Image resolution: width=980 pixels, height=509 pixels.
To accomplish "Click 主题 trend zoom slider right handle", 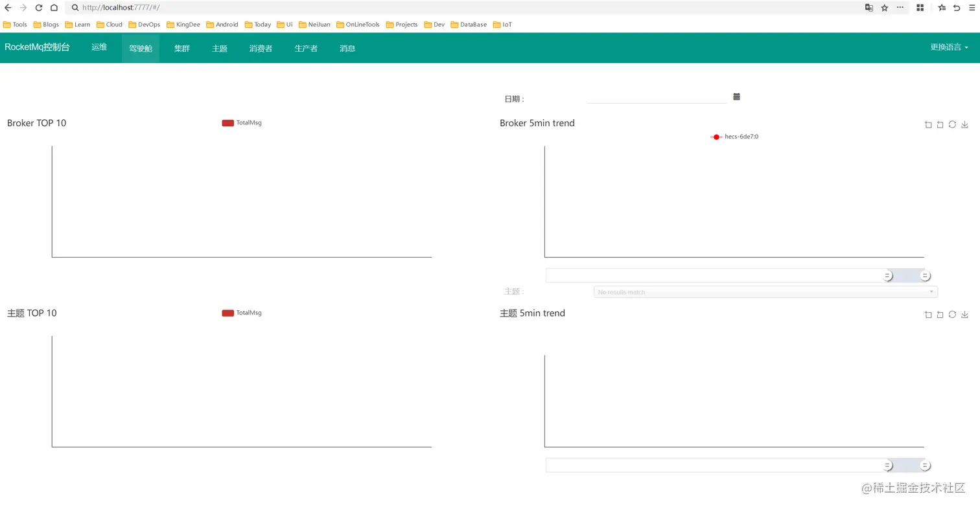I will (926, 466).
